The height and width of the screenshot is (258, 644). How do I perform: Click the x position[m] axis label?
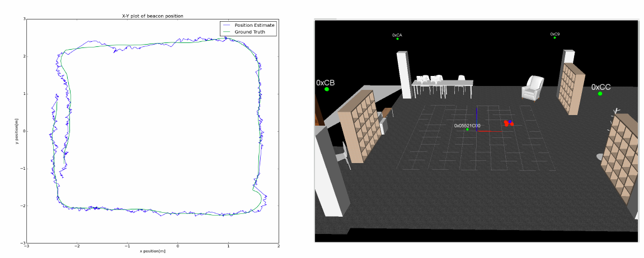(x=152, y=251)
